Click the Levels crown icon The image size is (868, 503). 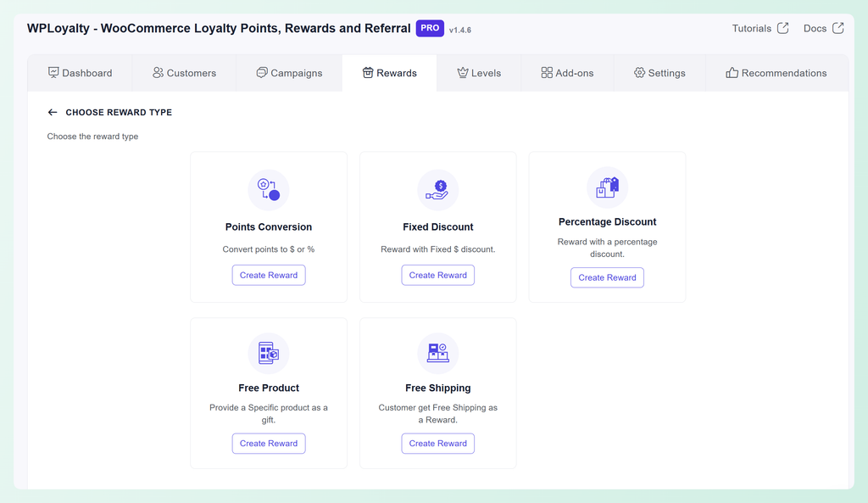462,73
